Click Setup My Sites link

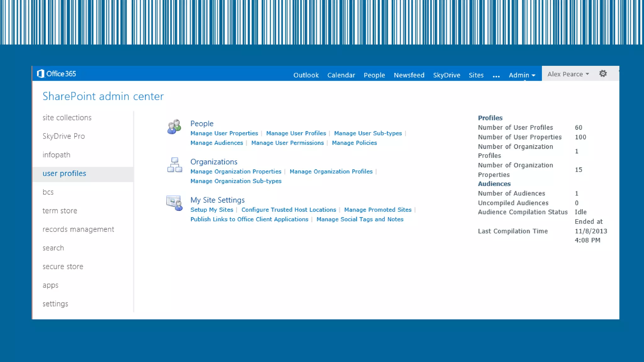212,210
